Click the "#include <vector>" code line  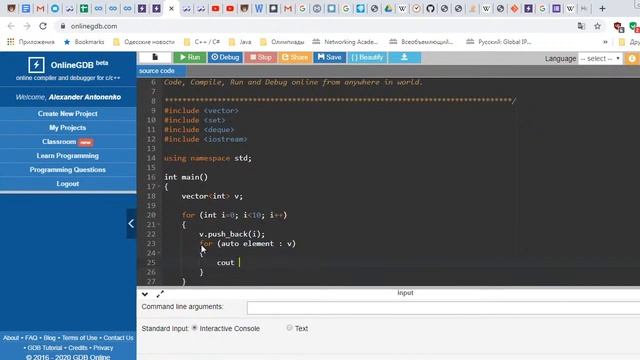coord(201,111)
